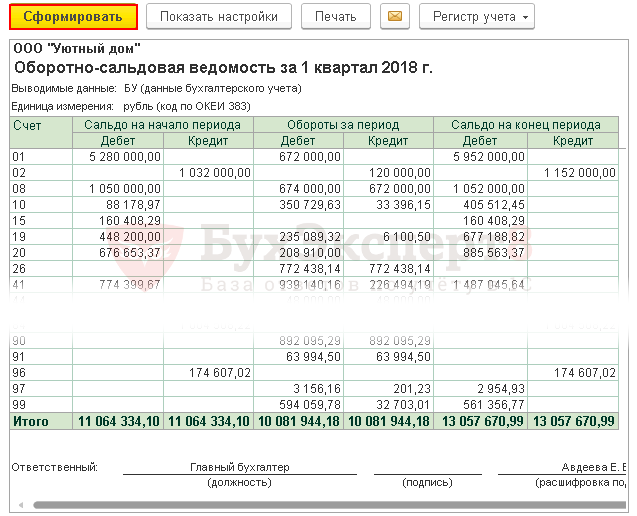Click the value 676 653,37
Viewport: 637px width, 516px height.
pos(130,252)
